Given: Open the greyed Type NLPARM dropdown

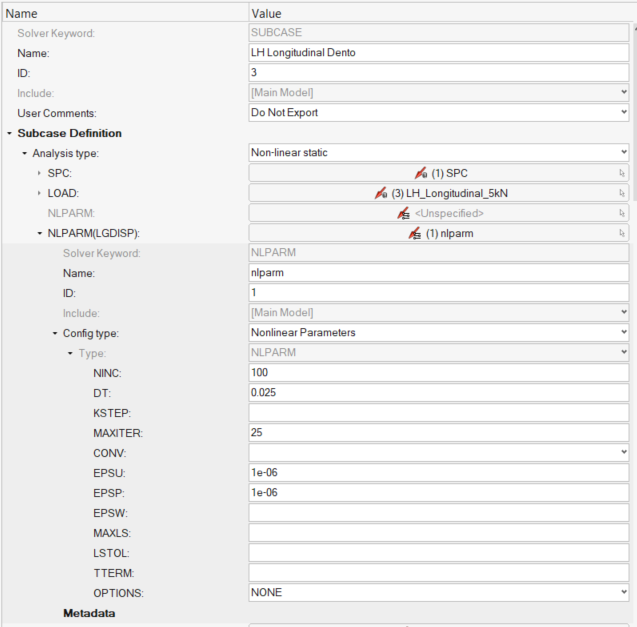Looking at the screenshot, I should click(x=624, y=352).
